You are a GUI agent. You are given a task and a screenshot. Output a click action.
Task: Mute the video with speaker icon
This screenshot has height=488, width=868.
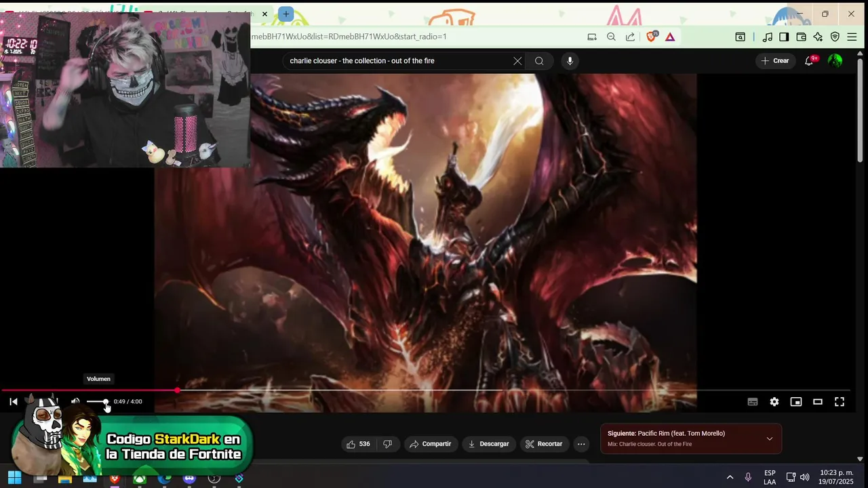coord(75,402)
